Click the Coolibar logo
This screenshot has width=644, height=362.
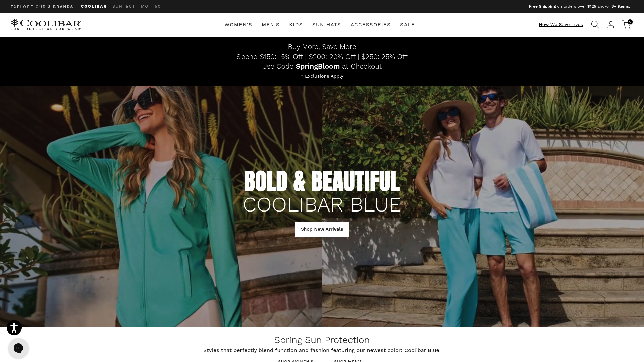pyautogui.click(x=46, y=25)
